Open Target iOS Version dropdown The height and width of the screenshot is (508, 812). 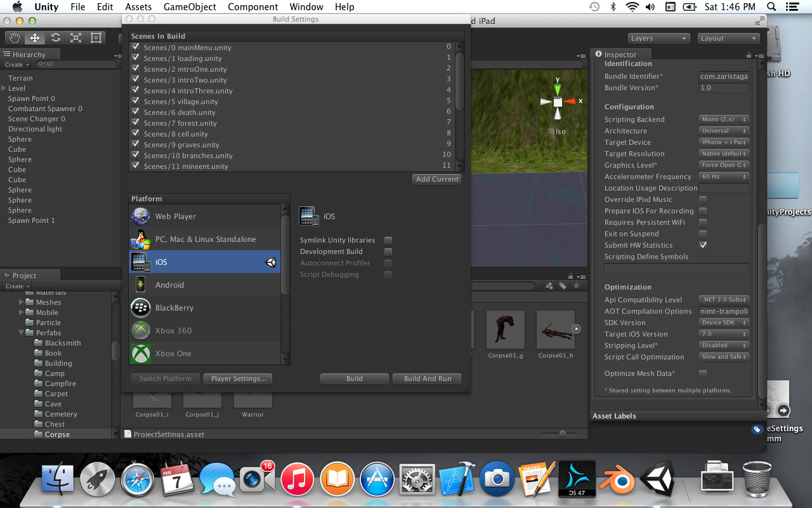[724, 334]
